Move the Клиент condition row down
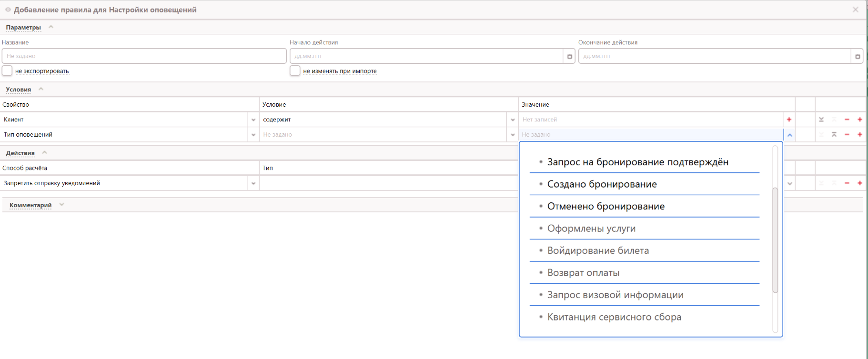 821,120
